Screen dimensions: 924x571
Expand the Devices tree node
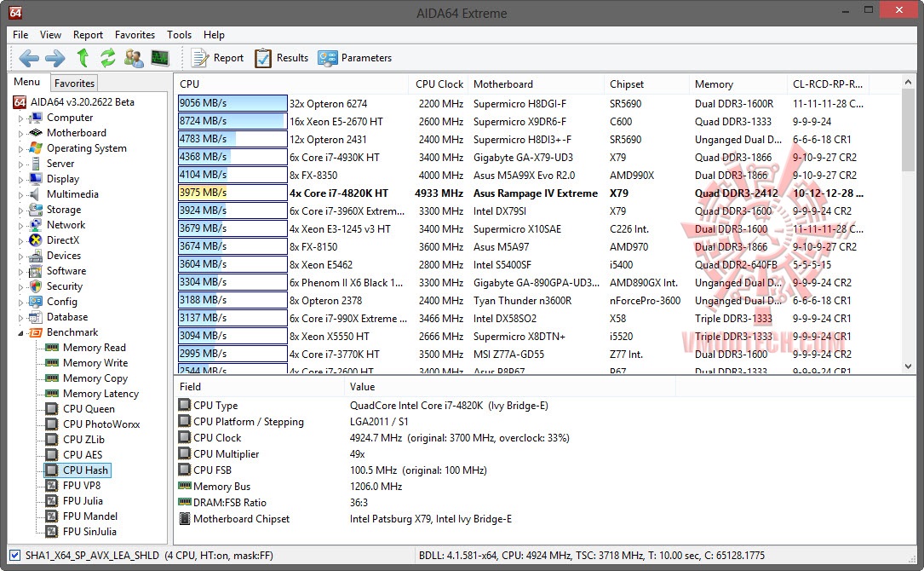point(20,256)
